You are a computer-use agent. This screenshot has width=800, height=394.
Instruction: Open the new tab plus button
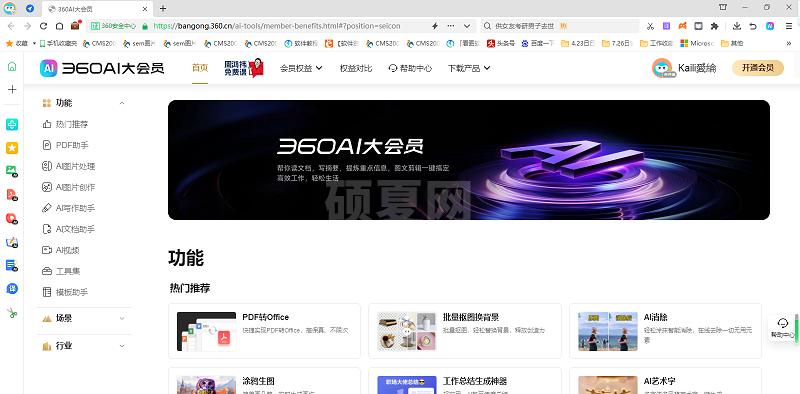pyautogui.click(x=163, y=8)
